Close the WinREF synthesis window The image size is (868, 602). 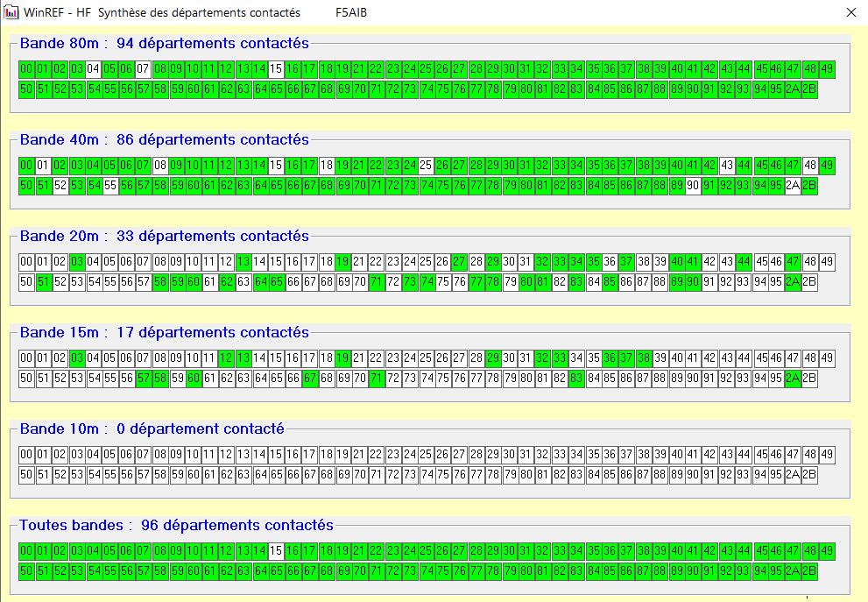[x=850, y=12]
